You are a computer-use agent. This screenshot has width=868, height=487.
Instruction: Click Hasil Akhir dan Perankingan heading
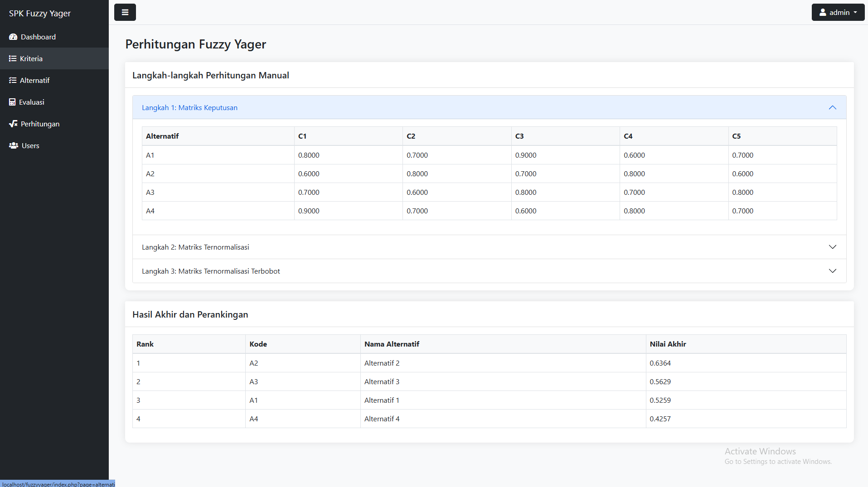(x=190, y=315)
